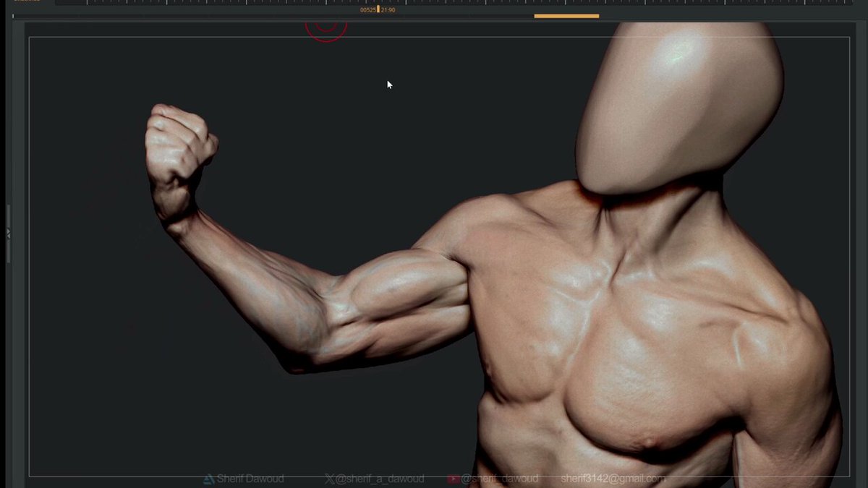Select the orange highlighted range bar on timeline
The image size is (868, 488).
[566, 16]
